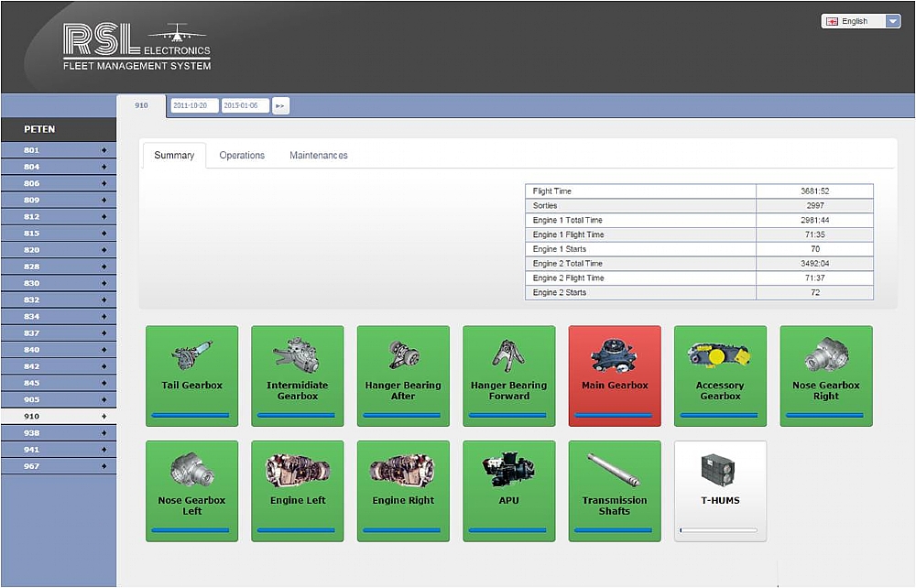This screenshot has height=588, width=916.
Task: Expand aircraft 828 in the sidebar
Action: [104, 267]
